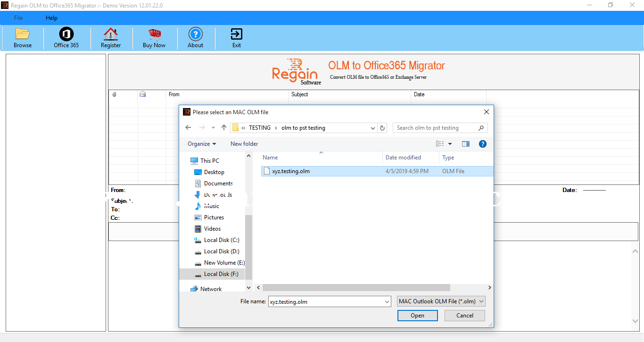This screenshot has height=342, width=644.
Task: Select Desktop in navigation pane
Action: pyautogui.click(x=214, y=172)
